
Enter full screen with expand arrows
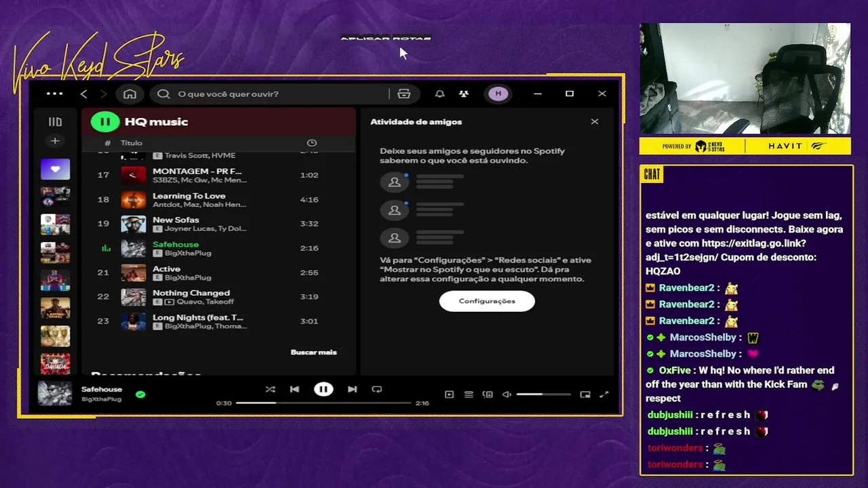coord(604,394)
